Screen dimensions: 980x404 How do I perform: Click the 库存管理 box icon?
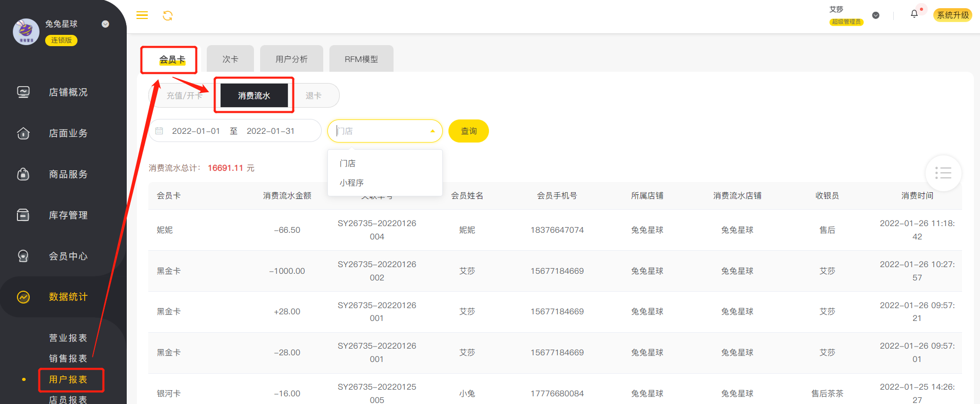(23, 215)
